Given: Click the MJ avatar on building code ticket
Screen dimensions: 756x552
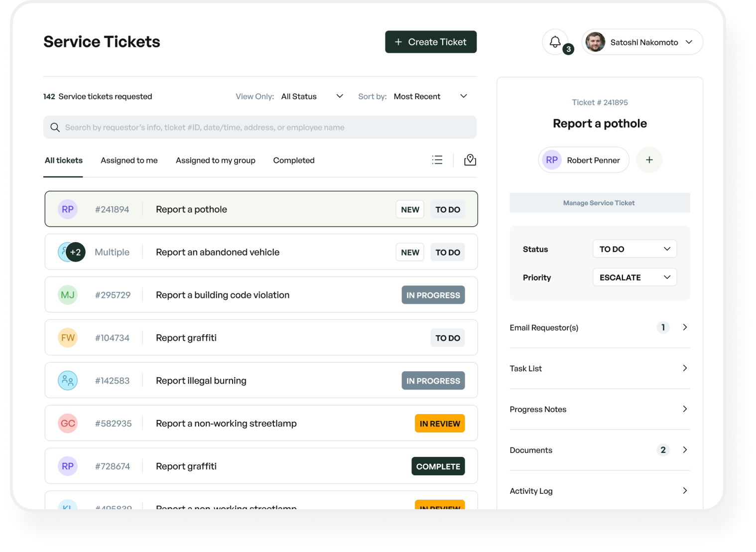Looking at the screenshot, I should (x=68, y=295).
